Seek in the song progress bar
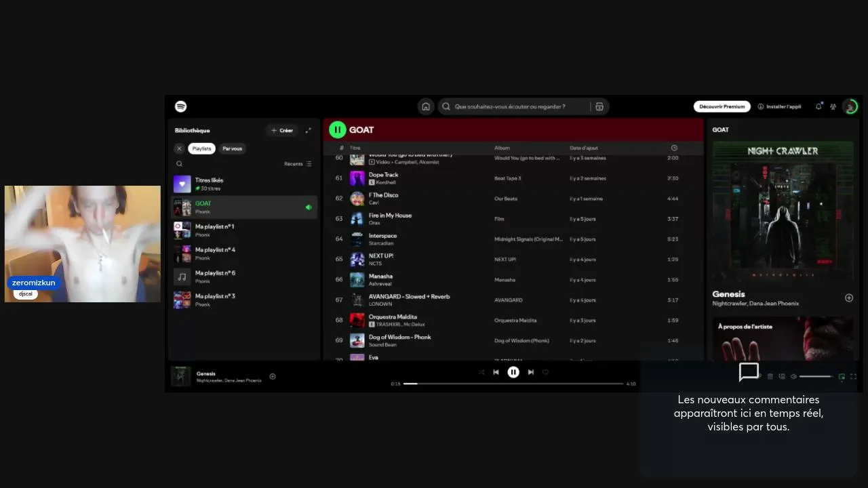Image resolution: width=868 pixels, height=488 pixels. (513, 384)
